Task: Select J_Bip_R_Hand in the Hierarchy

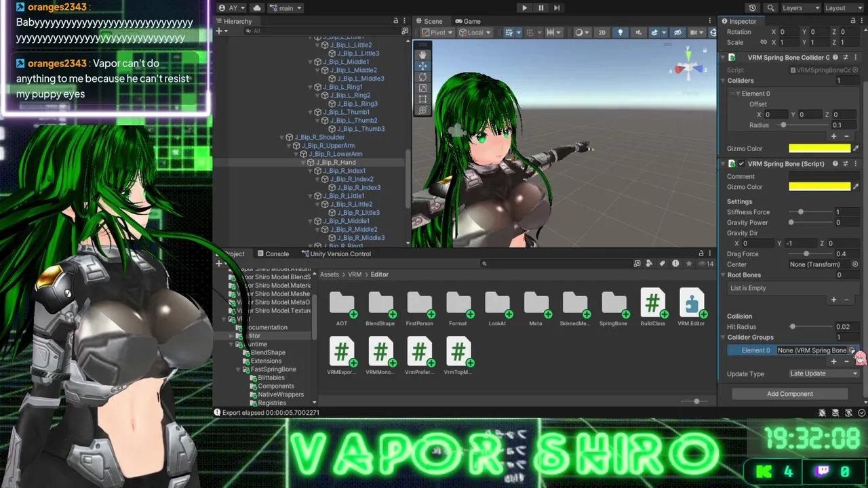Action: pos(336,163)
